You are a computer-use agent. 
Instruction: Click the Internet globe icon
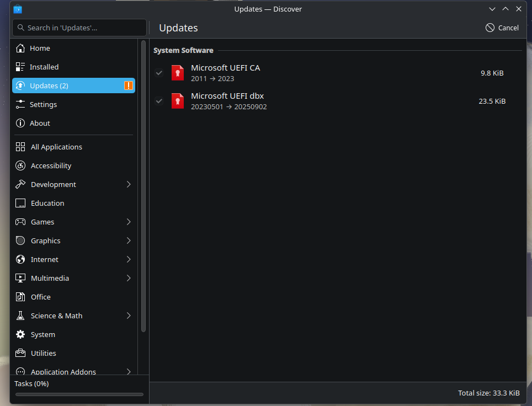pyautogui.click(x=20, y=259)
